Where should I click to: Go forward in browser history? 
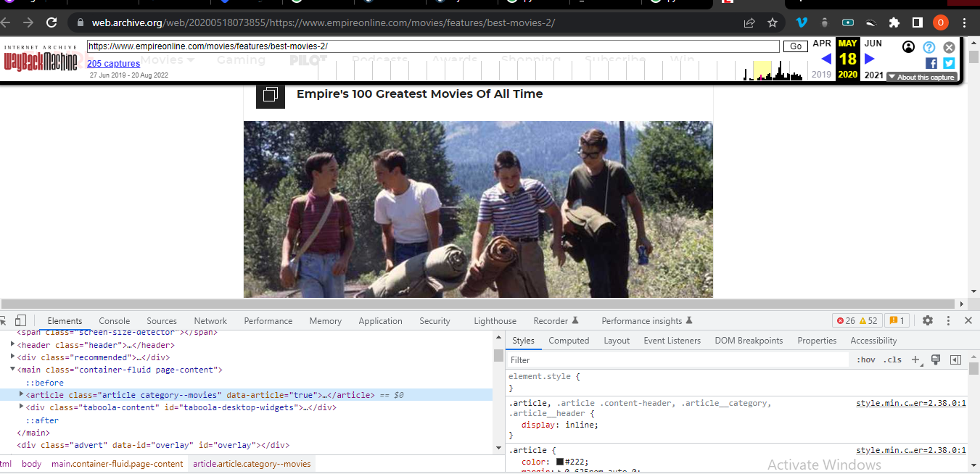click(28, 22)
